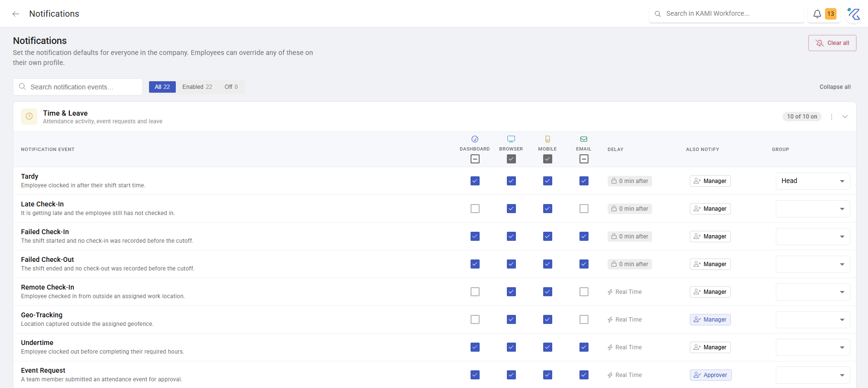The width and height of the screenshot is (868, 388).
Task: Click the KAMI logo icon
Action: tap(853, 14)
